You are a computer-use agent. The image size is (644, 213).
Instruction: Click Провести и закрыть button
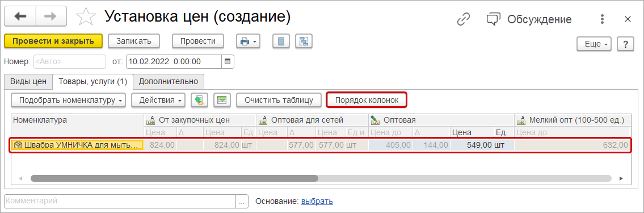pyautogui.click(x=53, y=41)
